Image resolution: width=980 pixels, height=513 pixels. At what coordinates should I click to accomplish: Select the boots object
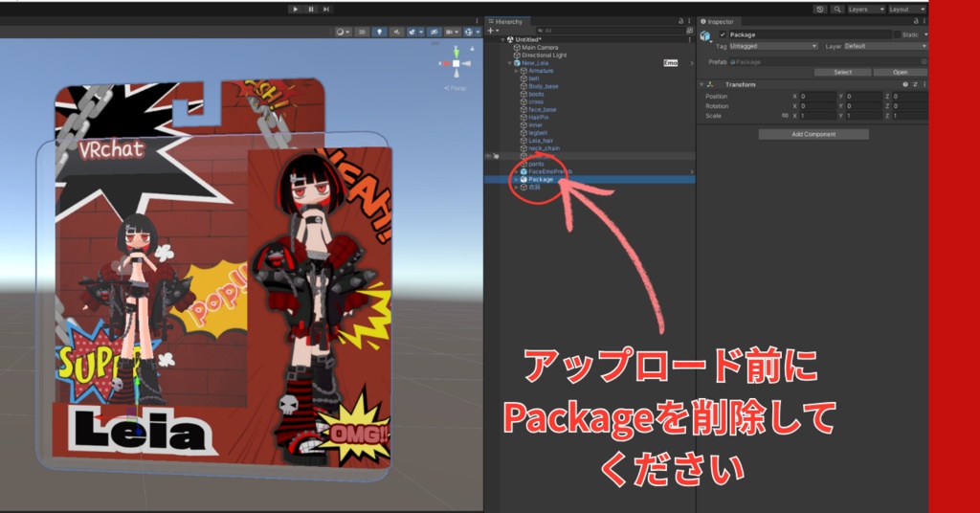[536, 95]
